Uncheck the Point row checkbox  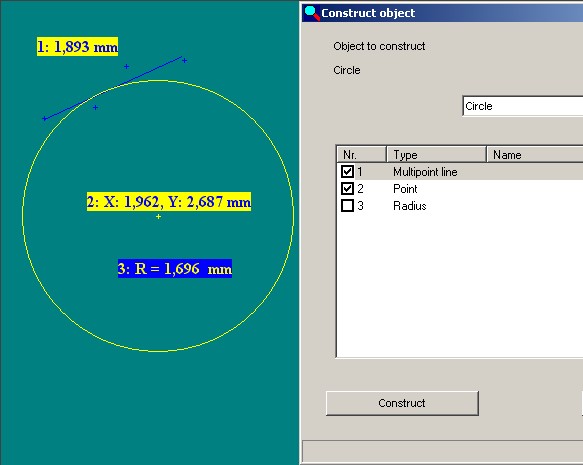click(347, 188)
